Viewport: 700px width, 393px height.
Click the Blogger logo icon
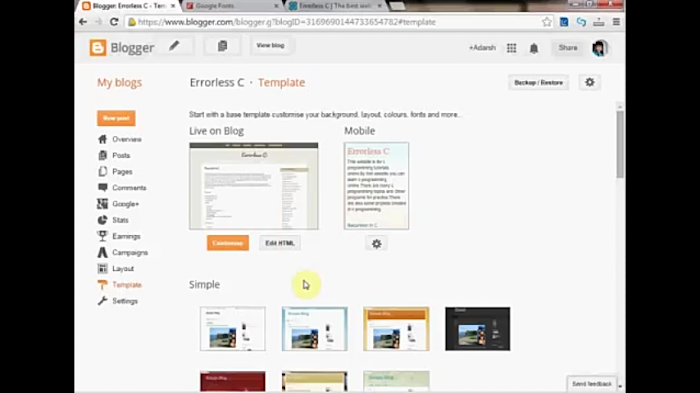[x=98, y=47]
